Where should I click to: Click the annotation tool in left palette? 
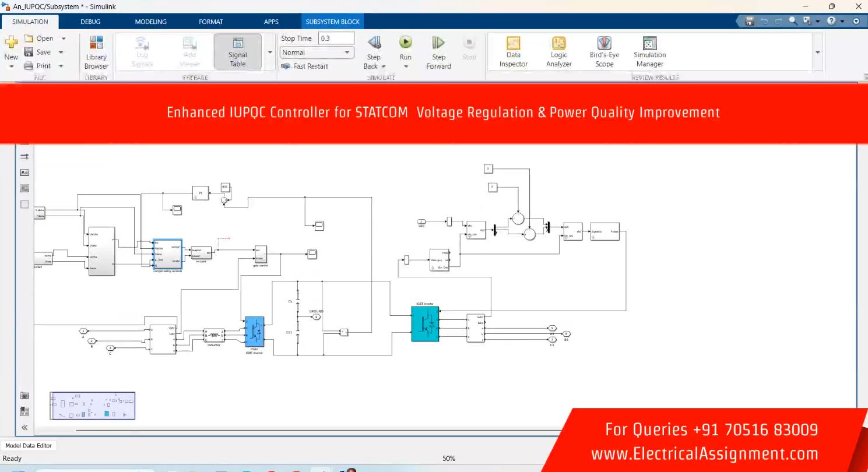pyautogui.click(x=24, y=172)
